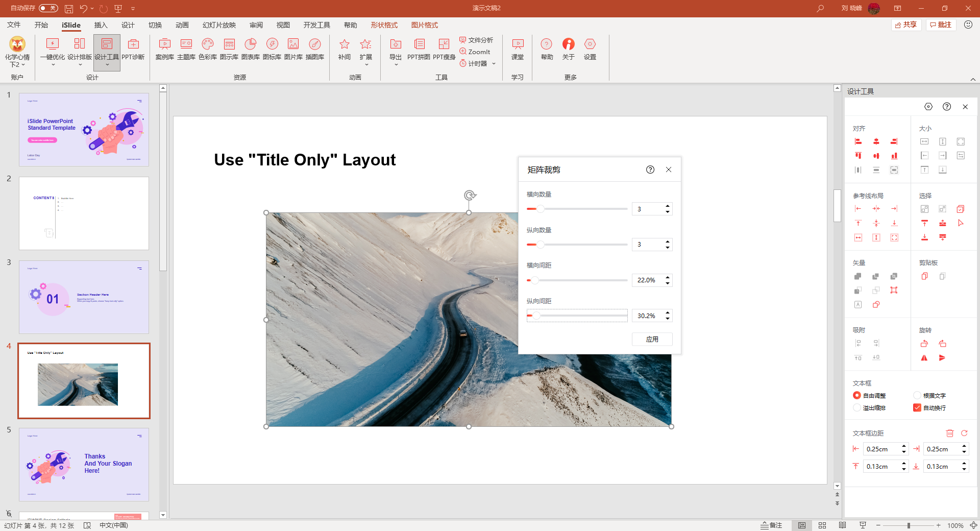Viewport: 980px width, 531px height.
Task: Click delete icon beside 文本框边距
Action: tap(950, 433)
